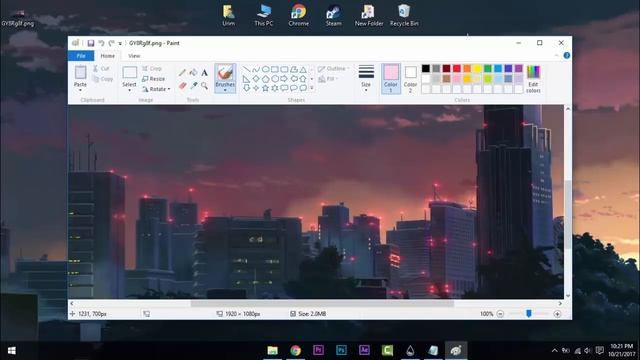Select the Eraser tool

pyautogui.click(x=182, y=86)
